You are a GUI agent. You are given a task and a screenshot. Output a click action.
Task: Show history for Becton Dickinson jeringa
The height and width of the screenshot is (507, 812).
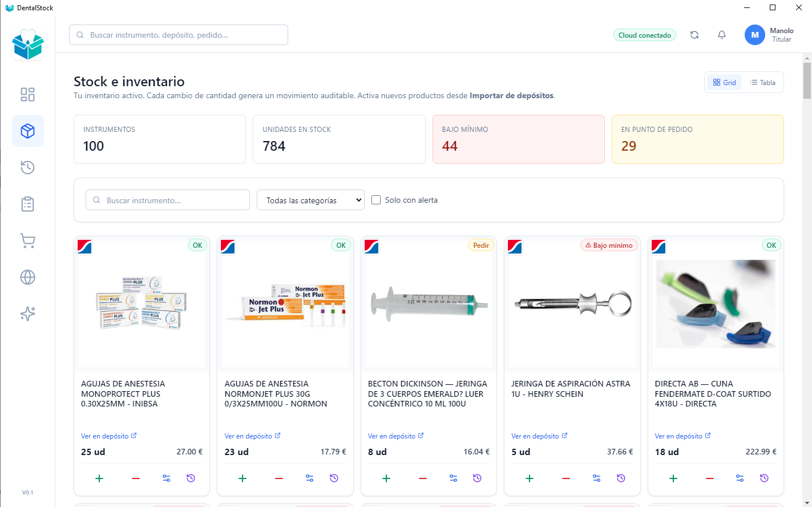tap(478, 478)
